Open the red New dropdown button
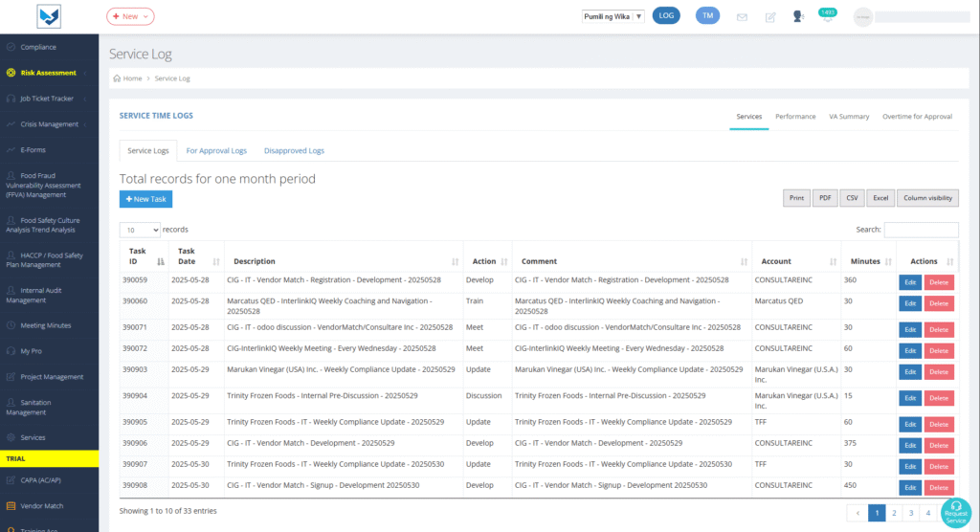The image size is (980, 532). tap(130, 16)
